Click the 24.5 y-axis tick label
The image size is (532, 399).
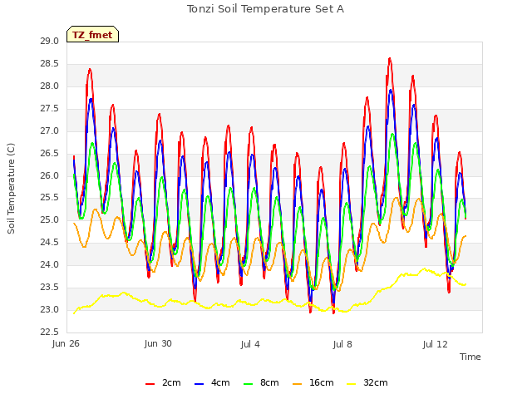[x=50, y=243]
